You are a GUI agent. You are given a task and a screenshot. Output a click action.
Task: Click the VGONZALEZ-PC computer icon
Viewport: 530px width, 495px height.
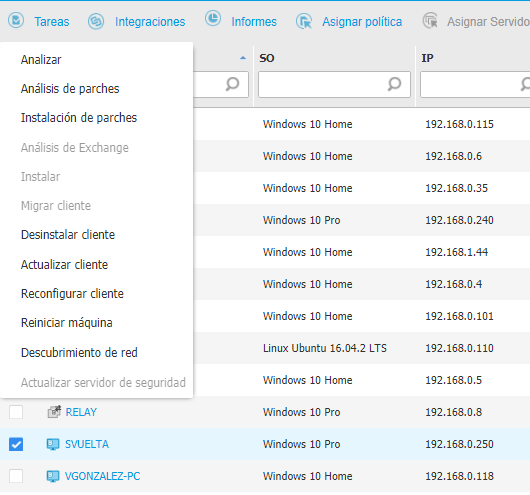pos(53,476)
